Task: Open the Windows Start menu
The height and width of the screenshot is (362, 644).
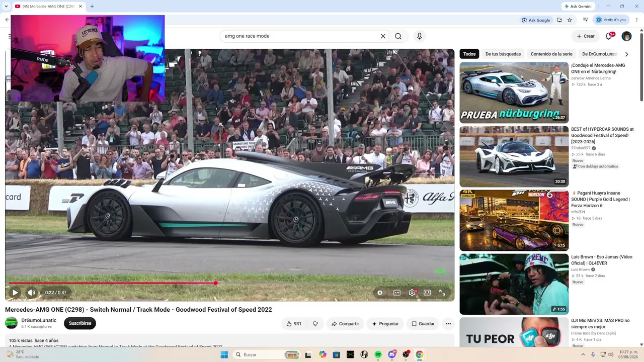Action: [x=224, y=354]
